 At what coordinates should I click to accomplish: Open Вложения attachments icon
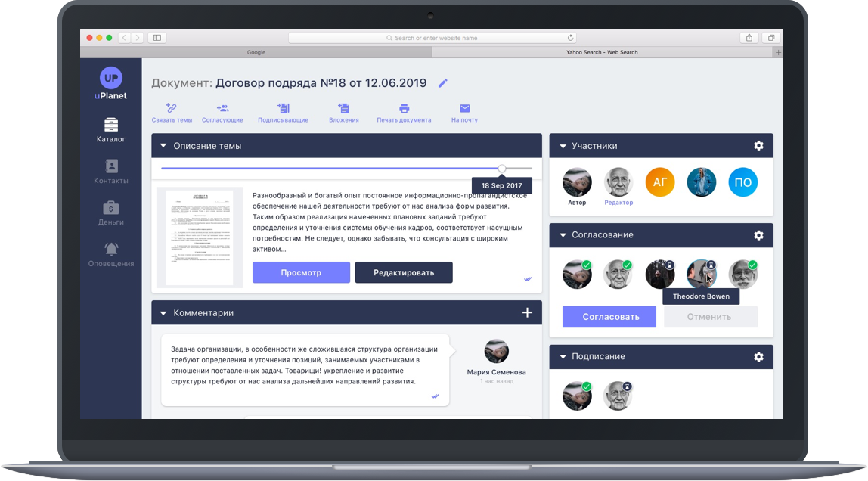pyautogui.click(x=344, y=108)
